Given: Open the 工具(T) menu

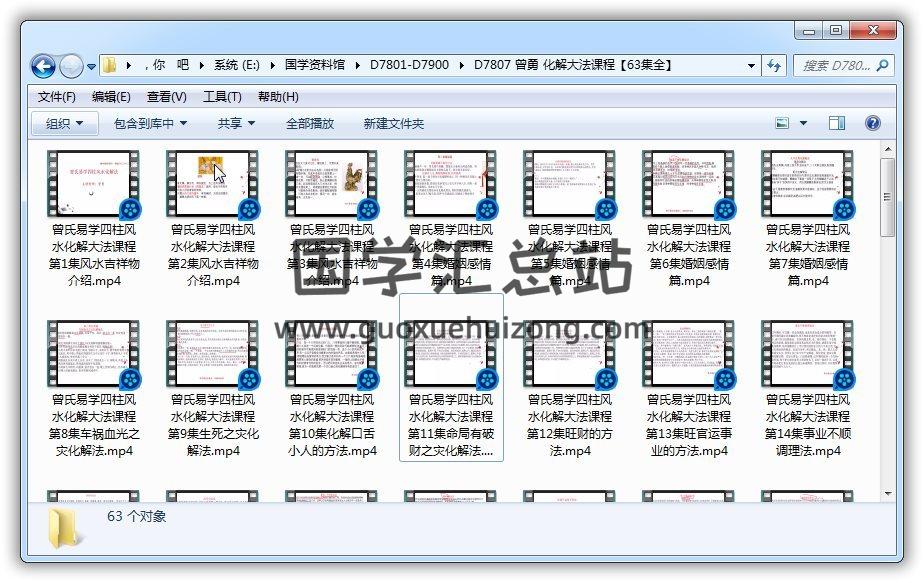Looking at the screenshot, I should pos(222,97).
